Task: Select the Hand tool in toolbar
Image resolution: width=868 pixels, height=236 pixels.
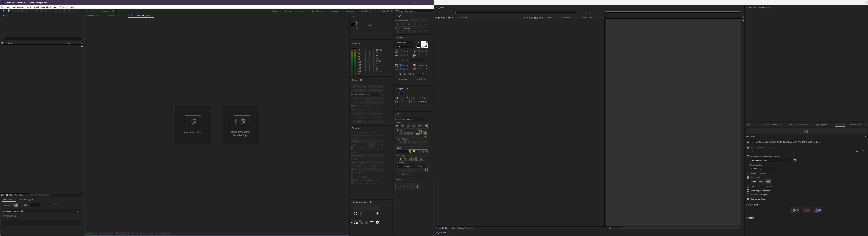Action: coord(8,11)
